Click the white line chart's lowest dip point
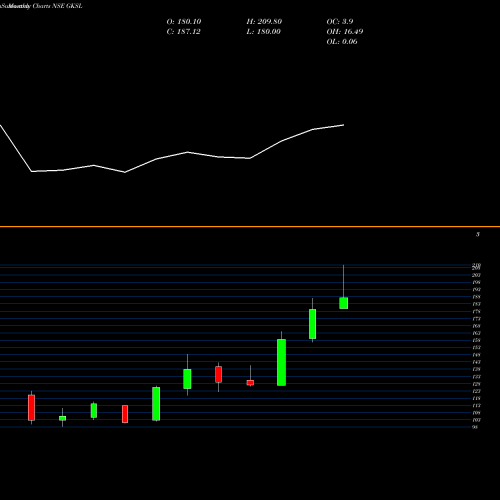This screenshot has height=500, width=500. pyautogui.click(x=125, y=172)
